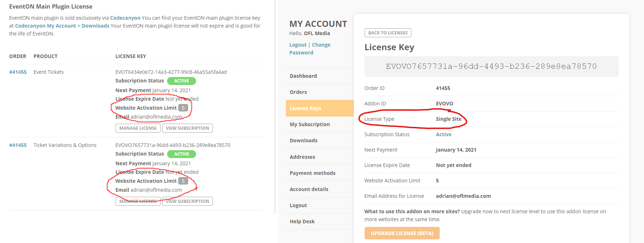
Task: Click the license key text box
Action: click(491, 67)
